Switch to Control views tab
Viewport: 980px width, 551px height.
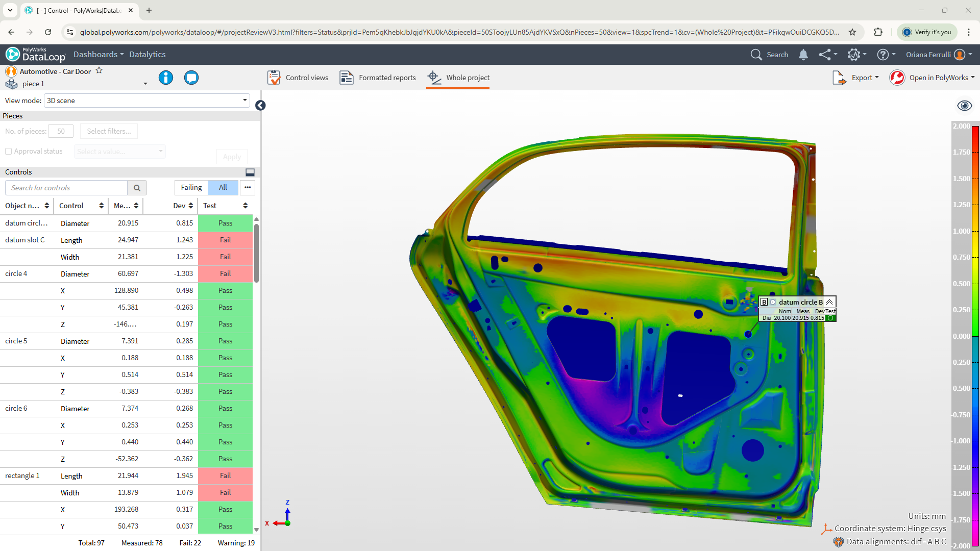298,78
